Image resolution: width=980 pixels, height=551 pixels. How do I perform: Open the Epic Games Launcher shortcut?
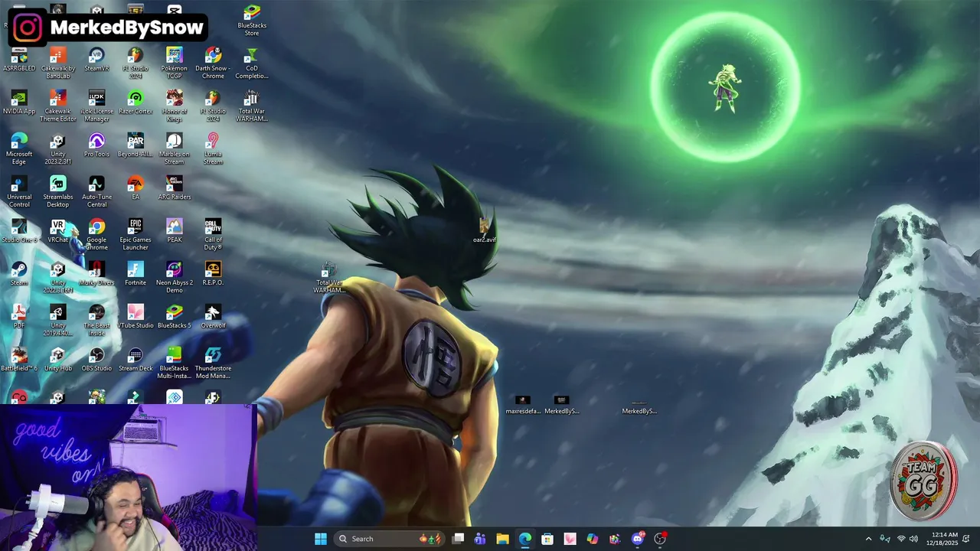pos(136,235)
